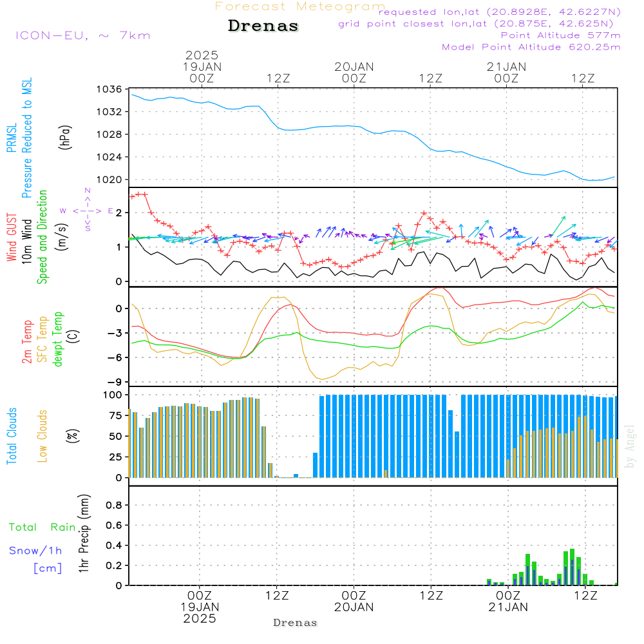Click the bottom-axis '21JAN' date label
Viewport: 644px width, 644px height.
508,607
